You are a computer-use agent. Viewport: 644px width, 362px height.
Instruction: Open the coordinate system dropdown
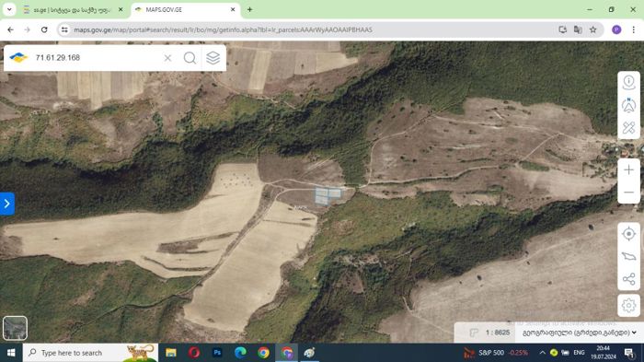click(579, 333)
